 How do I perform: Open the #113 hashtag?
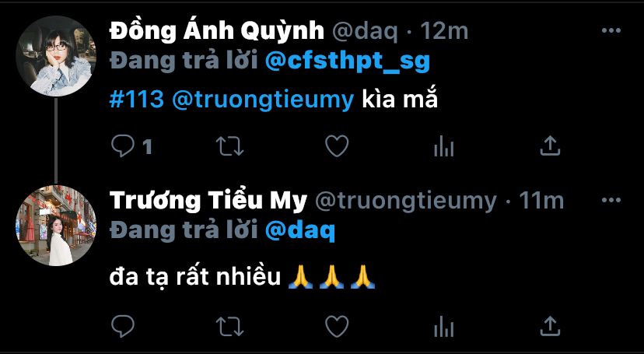(x=137, y=100)
